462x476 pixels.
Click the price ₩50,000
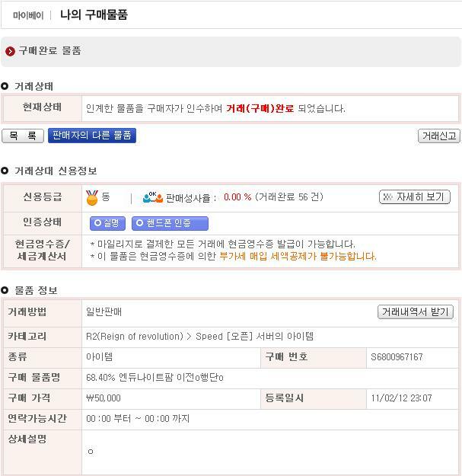click(104, 398)
